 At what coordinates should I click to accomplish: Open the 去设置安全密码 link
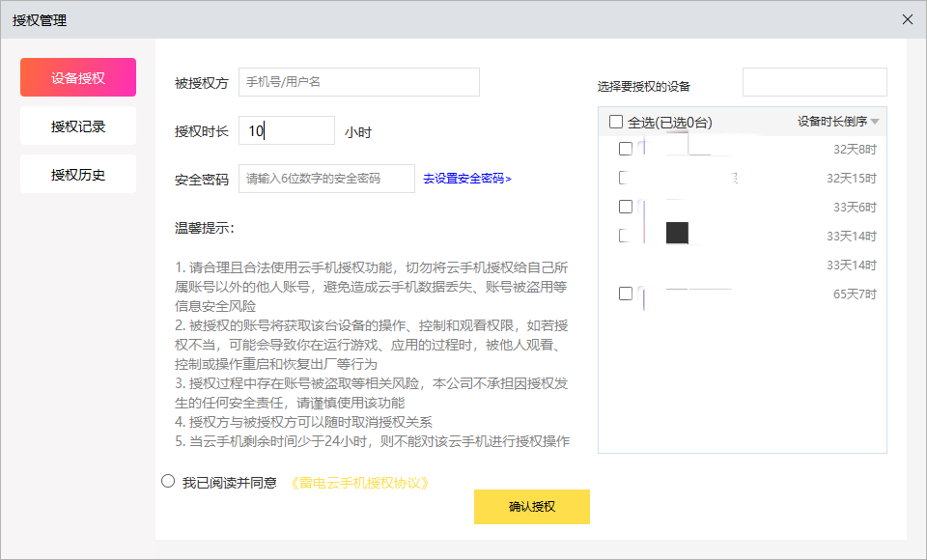pyautogui.click(x=466, y=179)
